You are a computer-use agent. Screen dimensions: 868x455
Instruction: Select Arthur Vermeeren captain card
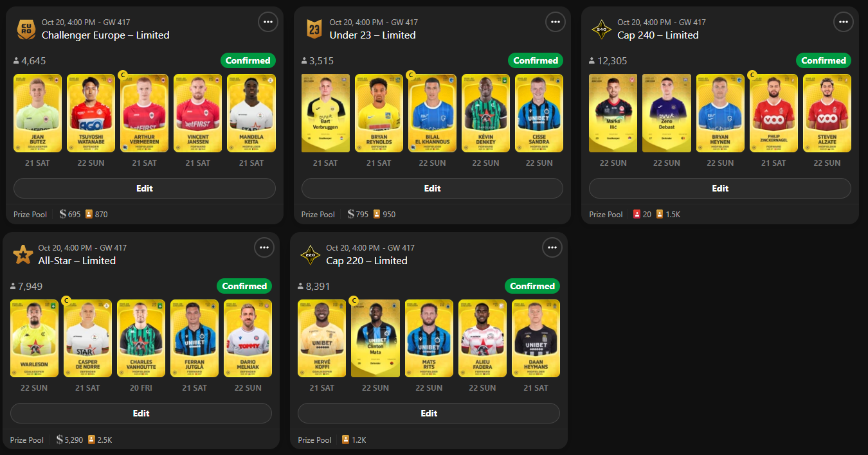click(x=145, y=113)
